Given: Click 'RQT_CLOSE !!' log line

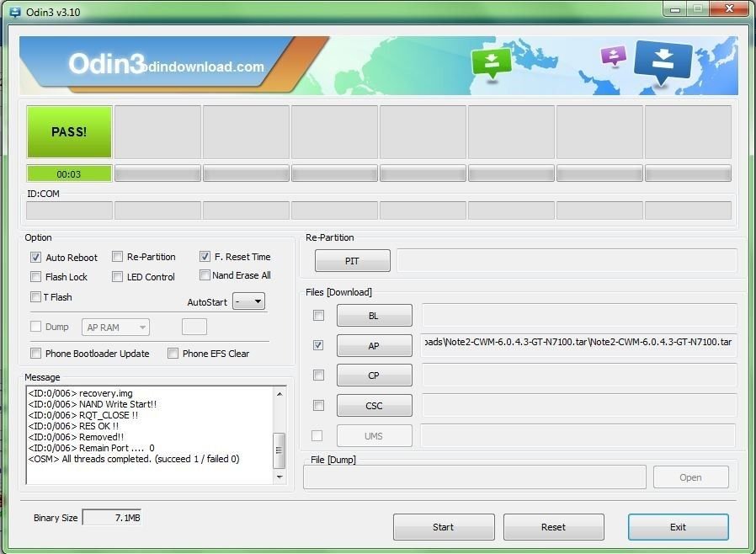Looking at the screenshot, I should click(83, 415).
